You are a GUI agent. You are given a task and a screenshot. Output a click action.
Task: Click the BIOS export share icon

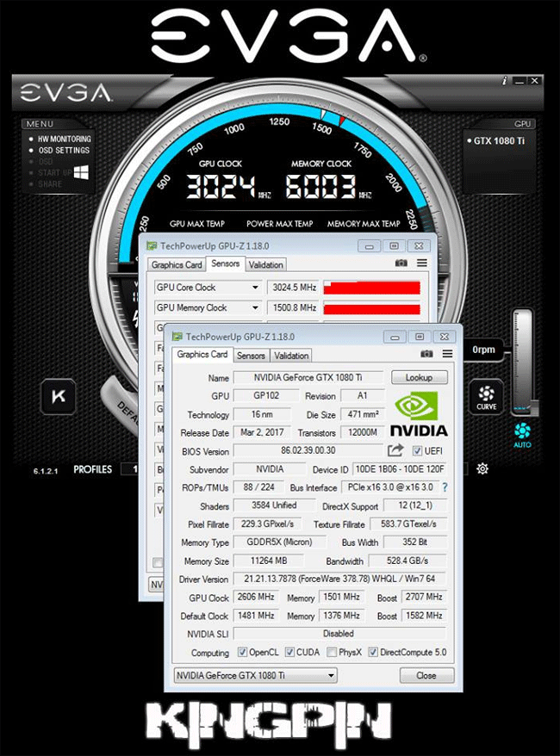395,450
